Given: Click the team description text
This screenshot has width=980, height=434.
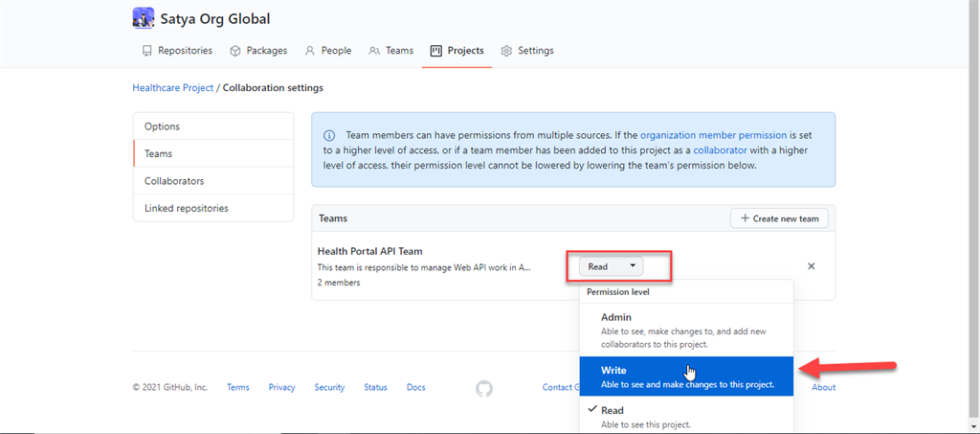Looking at the screenshot, I should click(424, 267).
